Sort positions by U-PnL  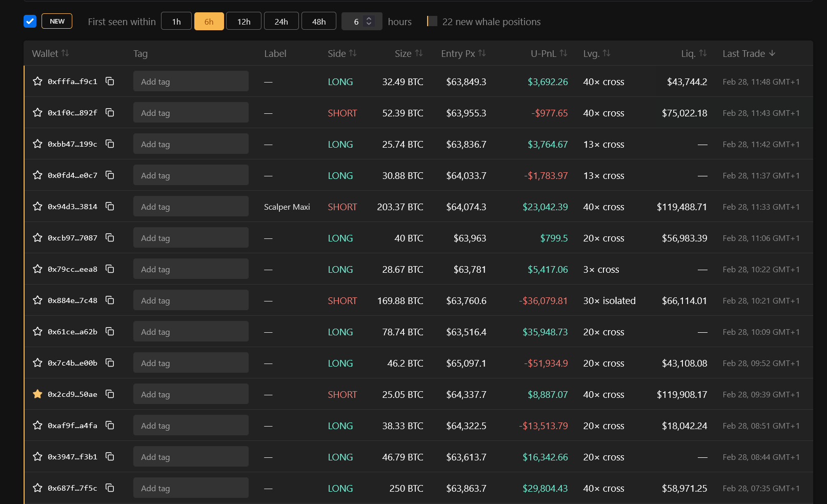[563, 53]
